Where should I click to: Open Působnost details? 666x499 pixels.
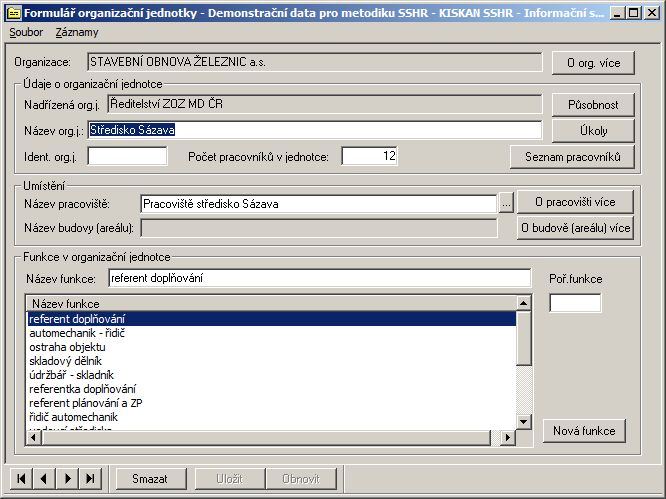(593, 104)
